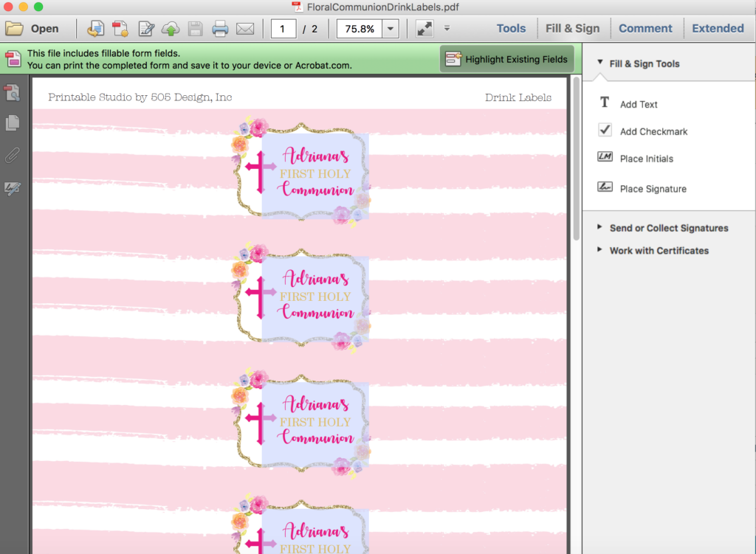Click the email envelope icon
Screen dimensions: 756x554
(245, 29)
